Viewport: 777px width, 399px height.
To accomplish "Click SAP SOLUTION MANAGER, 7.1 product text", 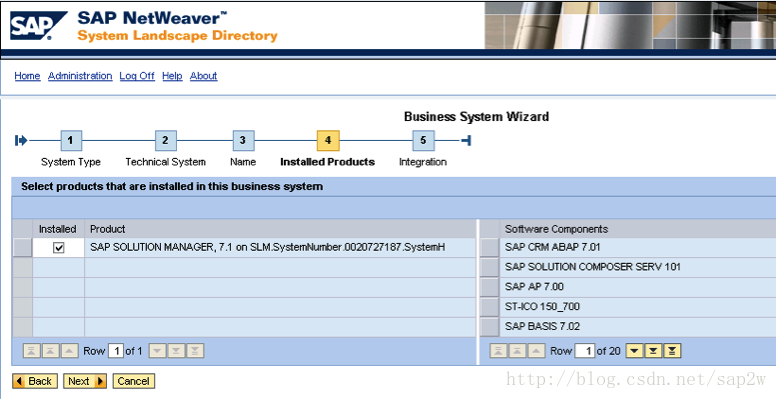I will click(267, 247).
